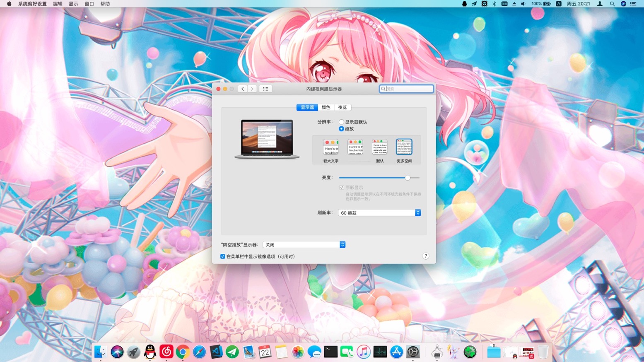This screenshot has height=362, width=644.
Task: Toggle 原彩显示 True Tone checkbox
Action: pyautogui.click(x=342, y=188)
